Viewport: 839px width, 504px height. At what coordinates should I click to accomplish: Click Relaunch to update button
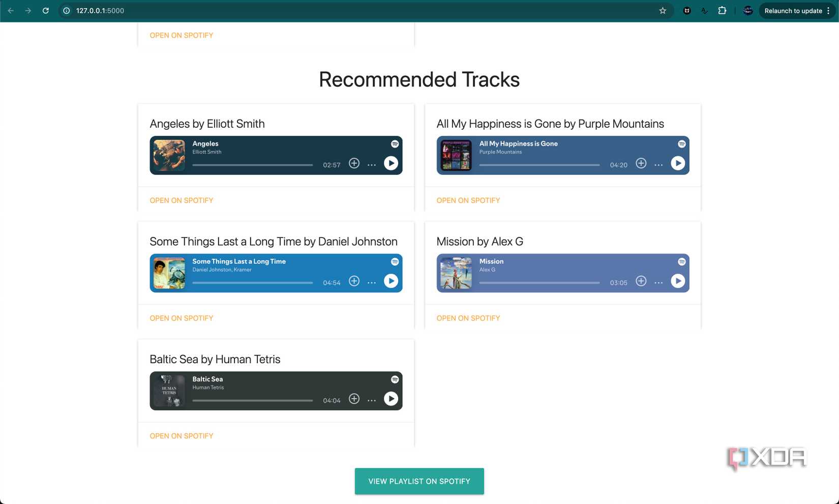pyautogui.click(x=797, y=11)
